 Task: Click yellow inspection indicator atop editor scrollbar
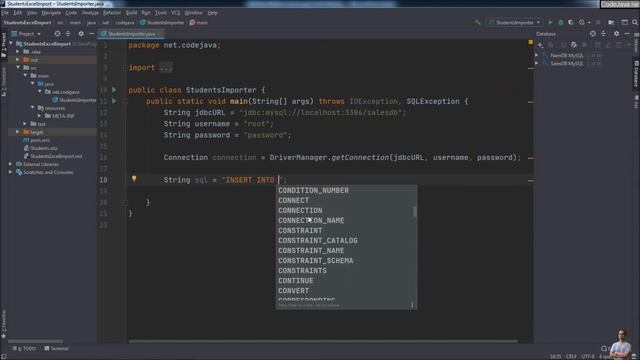click(x=531, y=42)
